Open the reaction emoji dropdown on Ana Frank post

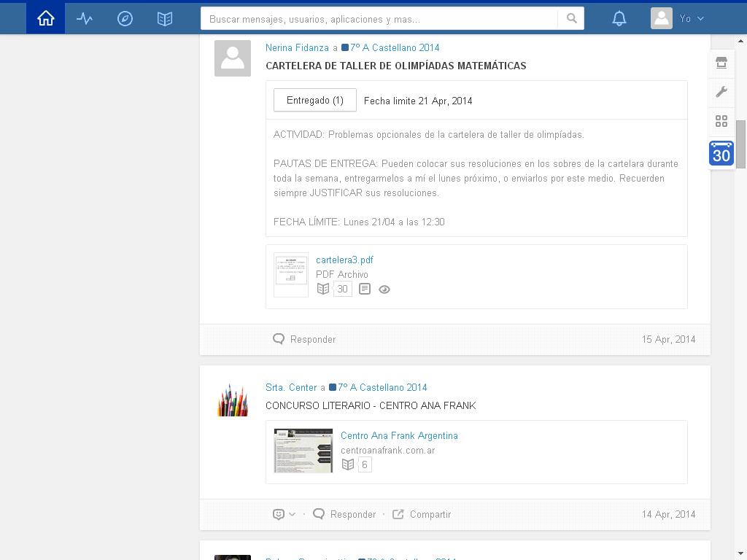(284, 514)
